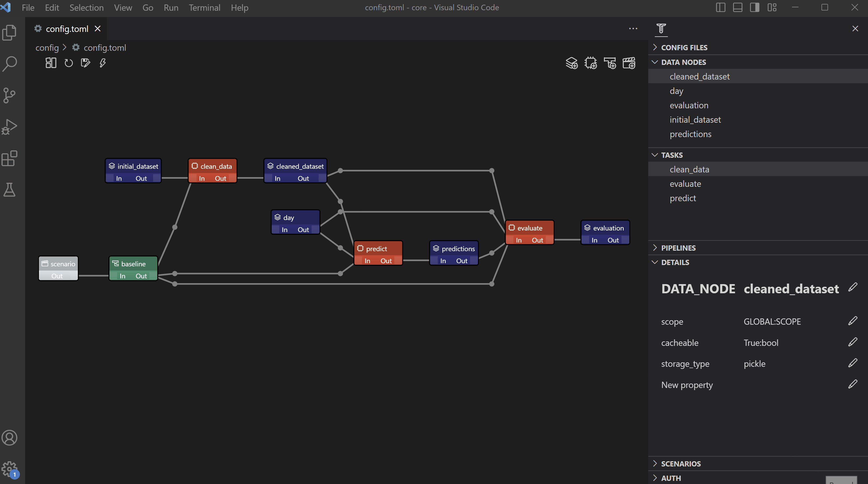Click the lightning bolt icon in editor toolbar
Viewport: 868px width, 484px height.
[x=102, y=63]
